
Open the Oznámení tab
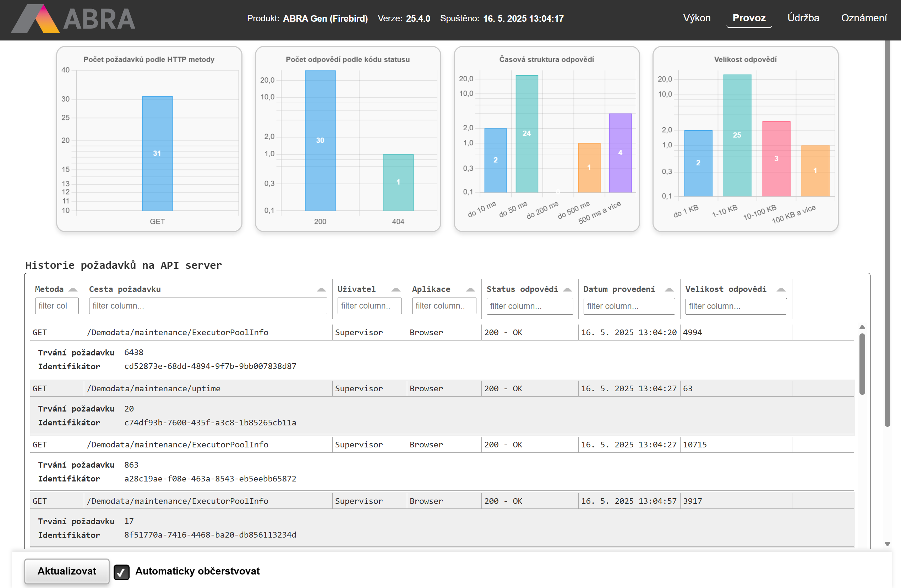(863, 18)
